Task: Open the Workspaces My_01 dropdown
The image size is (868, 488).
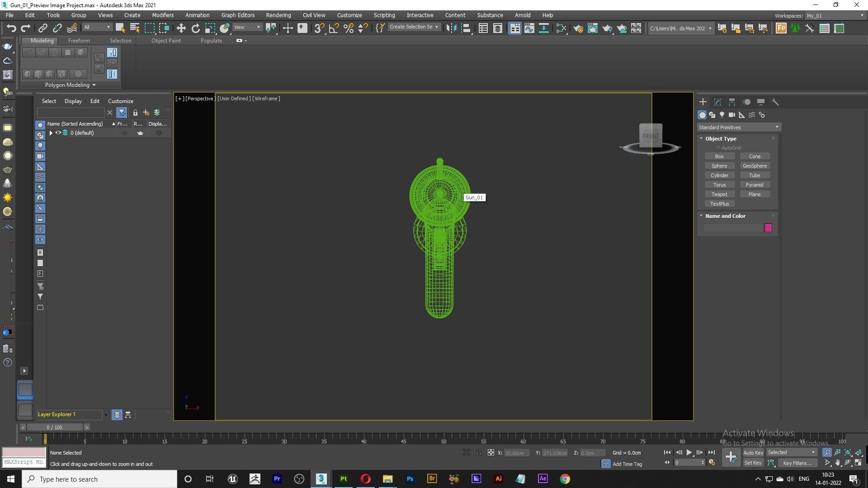Action: coord(835,16)
